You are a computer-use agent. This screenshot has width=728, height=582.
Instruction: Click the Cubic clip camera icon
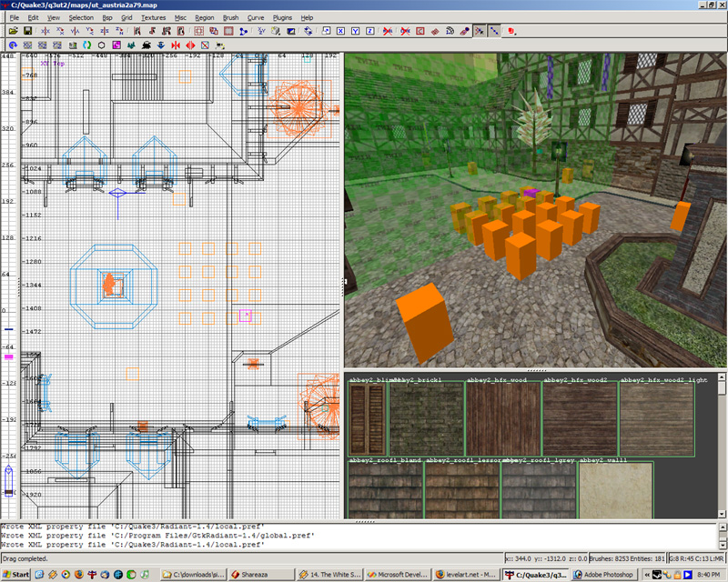pos(290,31)
